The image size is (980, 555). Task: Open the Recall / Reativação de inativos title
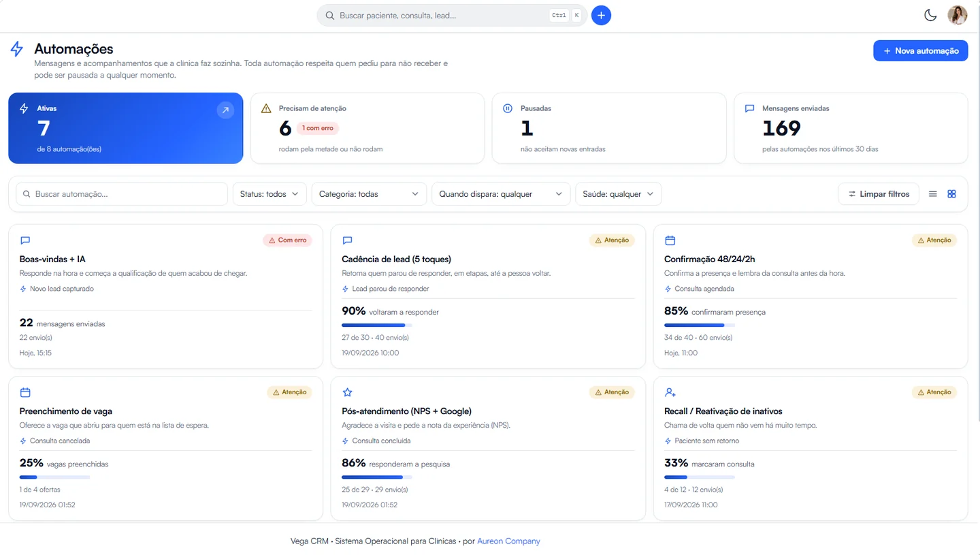point(723,411)
